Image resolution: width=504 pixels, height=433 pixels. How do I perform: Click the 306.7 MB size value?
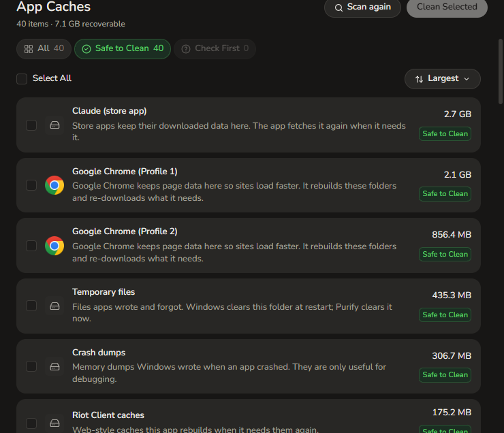pos(452,355)
